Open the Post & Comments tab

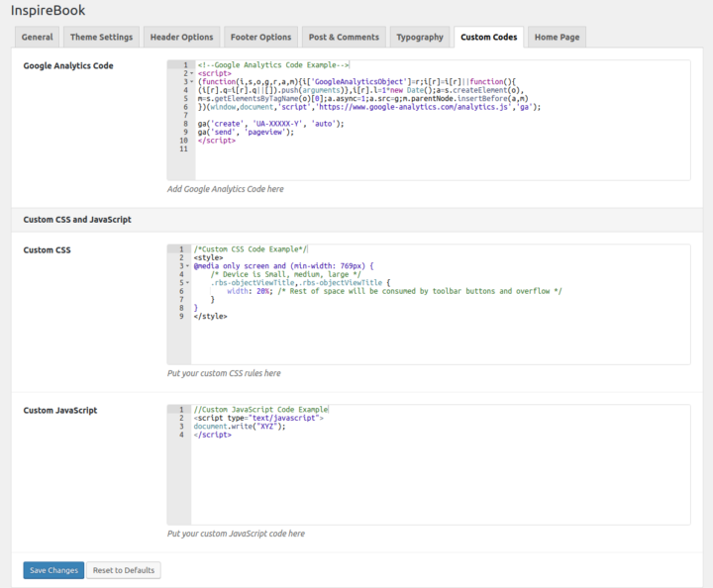click(344, 38)
